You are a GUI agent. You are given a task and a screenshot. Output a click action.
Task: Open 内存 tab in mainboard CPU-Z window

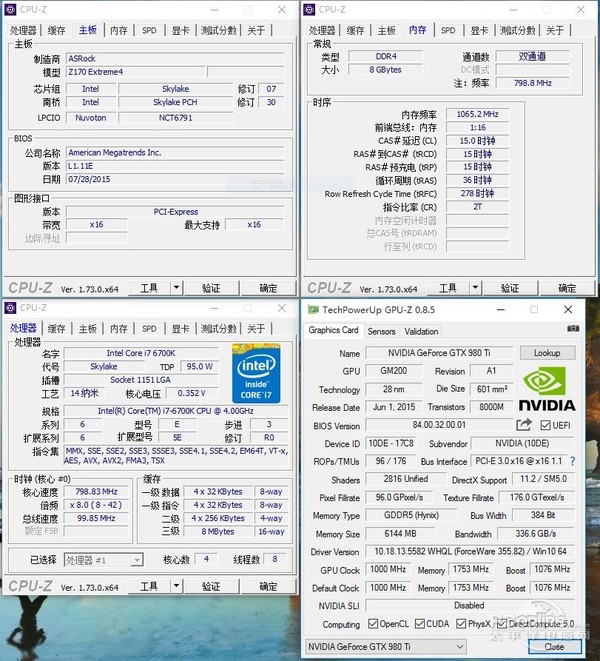118,30
